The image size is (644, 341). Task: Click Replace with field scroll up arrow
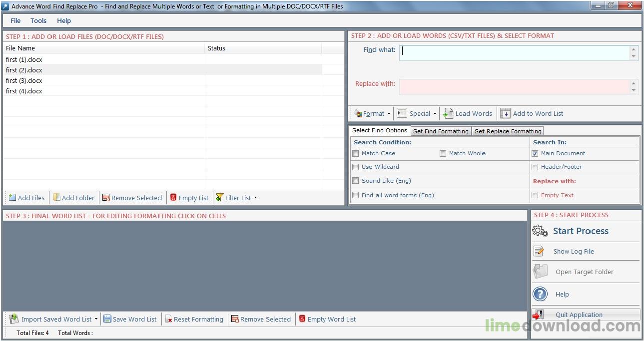tap(634, 83)
